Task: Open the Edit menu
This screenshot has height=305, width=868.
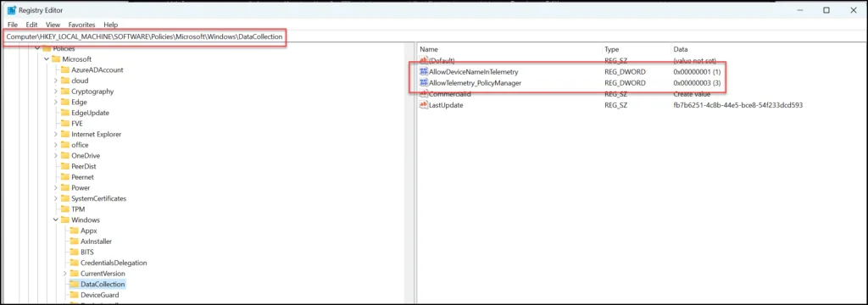Action: (x=31, y=25)
